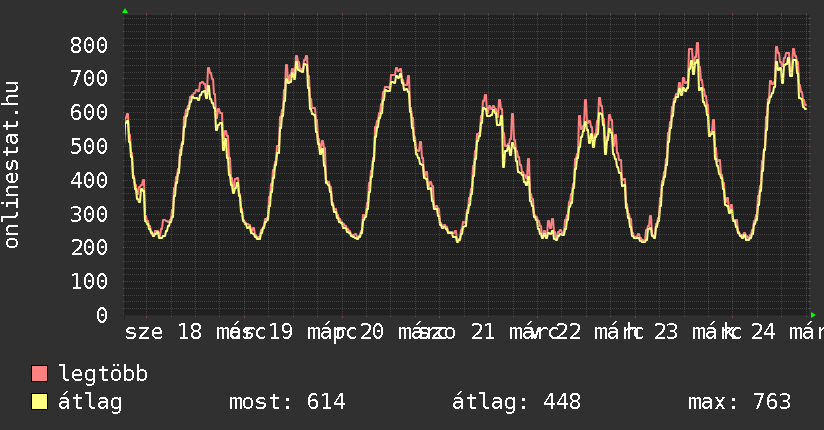Screen dimensions: 824x430
Task: Click the átlag label beside the yellow swatch
Action: pos(90,402)
